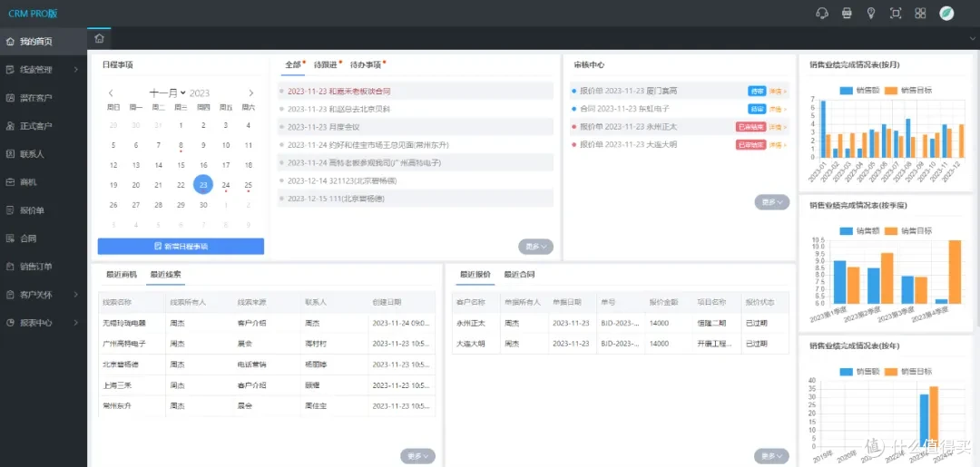Open 报价单 in the sidebar

click(44, 210)
